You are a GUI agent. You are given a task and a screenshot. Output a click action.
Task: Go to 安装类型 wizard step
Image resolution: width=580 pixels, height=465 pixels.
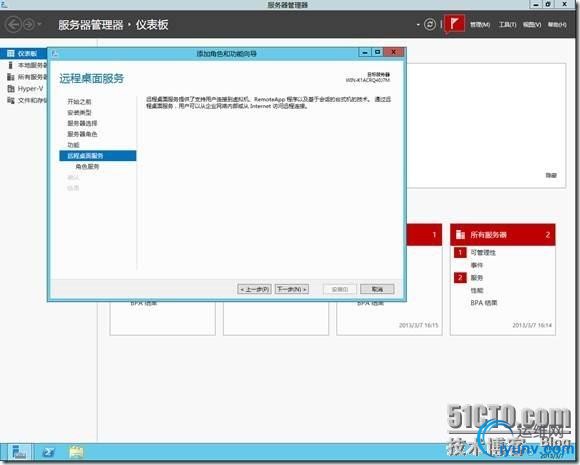pos(79,112)
